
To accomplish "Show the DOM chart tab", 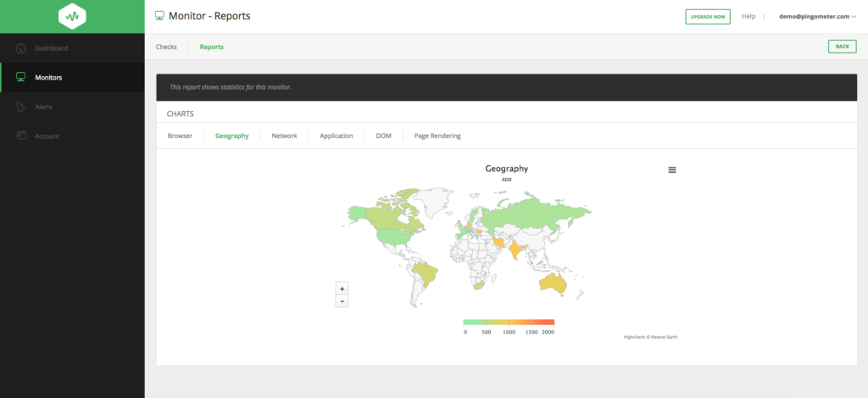I will click(383, 135).
